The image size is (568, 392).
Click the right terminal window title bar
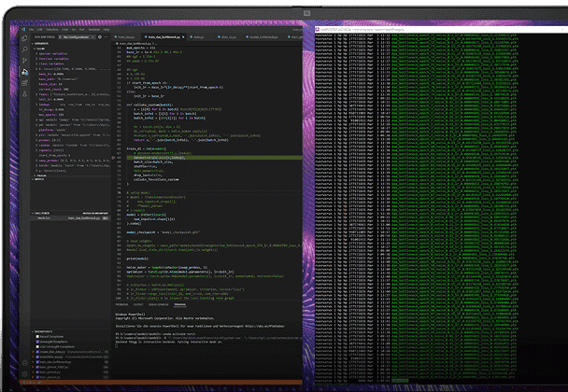[x=441, y=29]
